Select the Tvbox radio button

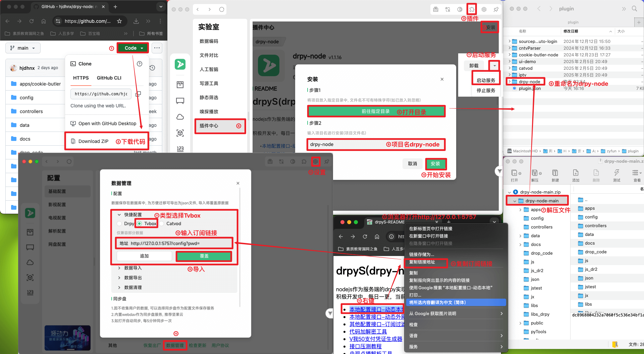click(x=139, y=223)
